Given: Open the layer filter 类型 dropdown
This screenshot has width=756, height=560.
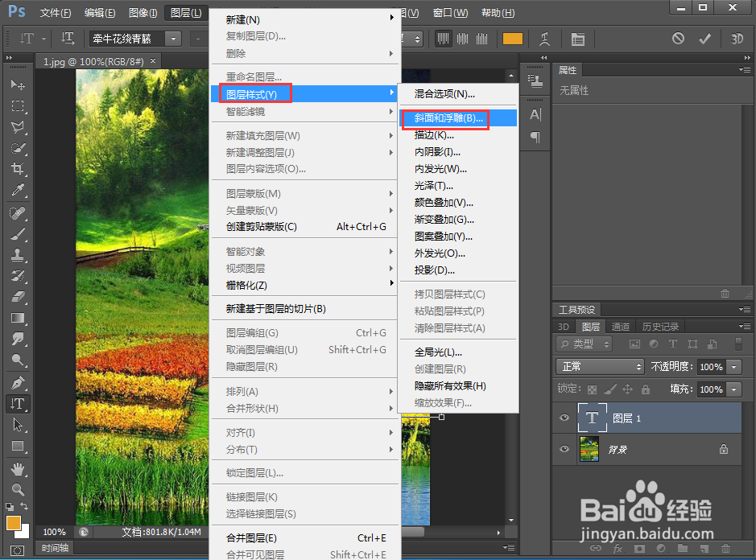Looking at the screenshot, I should coord(584,344).
